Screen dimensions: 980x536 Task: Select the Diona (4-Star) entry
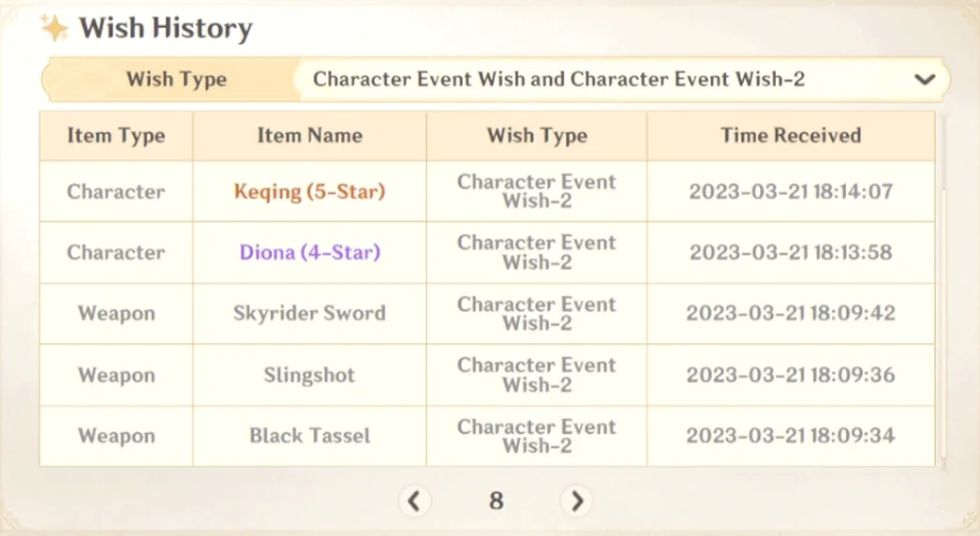coord(309,252)
